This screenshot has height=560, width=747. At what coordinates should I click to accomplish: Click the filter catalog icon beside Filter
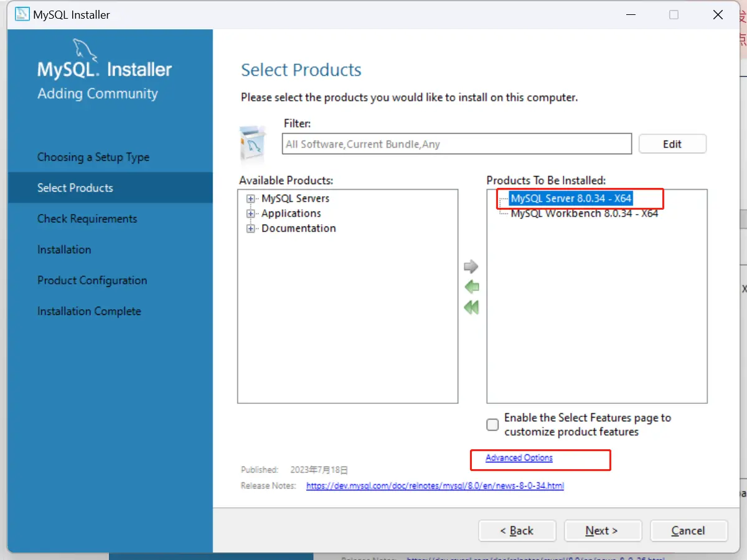pyautogui.click(x=253, y=144)
